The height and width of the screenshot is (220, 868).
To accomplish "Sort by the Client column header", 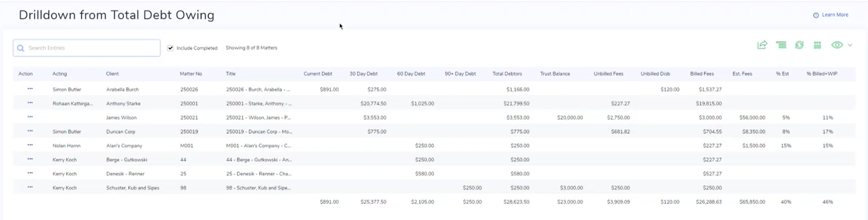I will [112, 74].
